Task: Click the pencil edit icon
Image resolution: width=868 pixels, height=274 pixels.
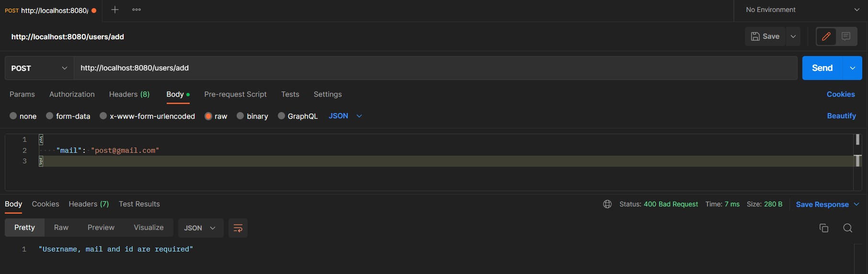Action: [826, 36]
